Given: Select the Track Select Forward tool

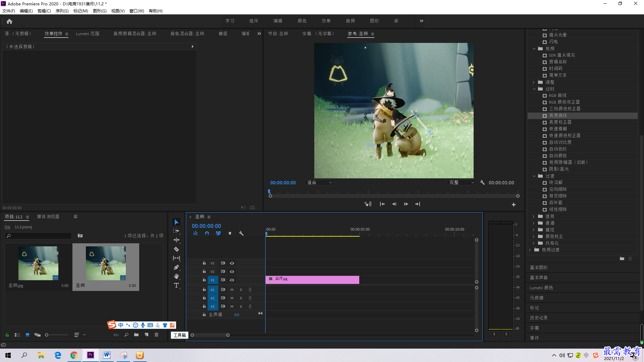Looking at the screenshot, I should tap(176, 231).
